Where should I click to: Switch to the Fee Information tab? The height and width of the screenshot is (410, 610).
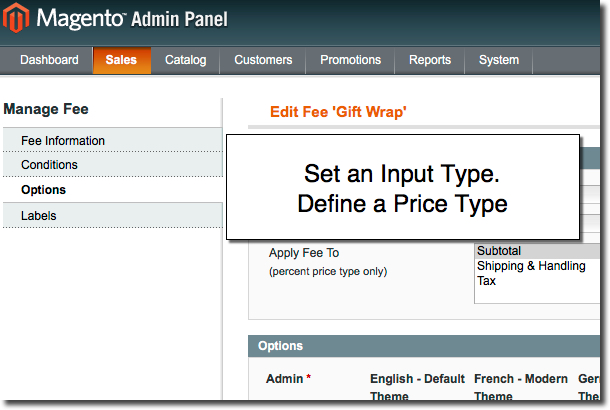112,140
